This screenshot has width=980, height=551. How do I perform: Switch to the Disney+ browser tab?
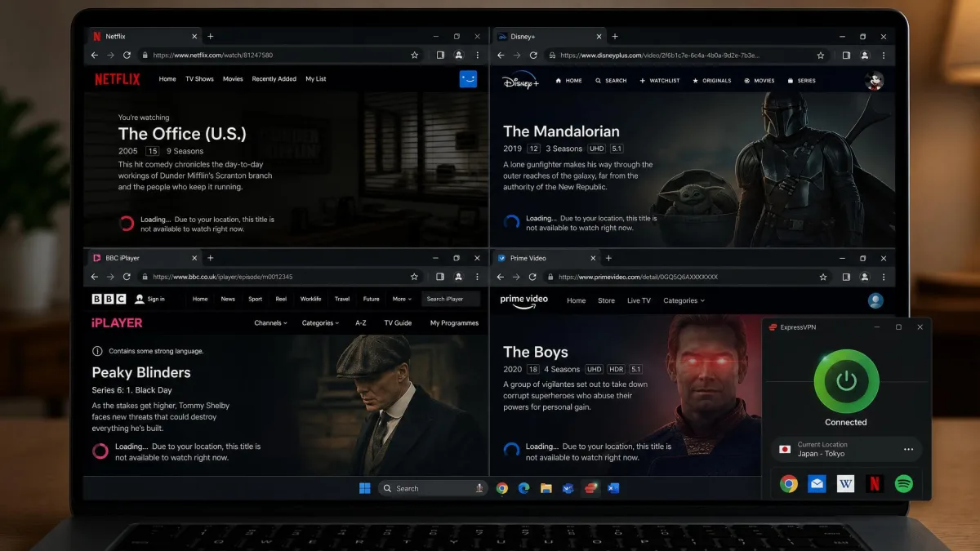click(x=550, y=37)
